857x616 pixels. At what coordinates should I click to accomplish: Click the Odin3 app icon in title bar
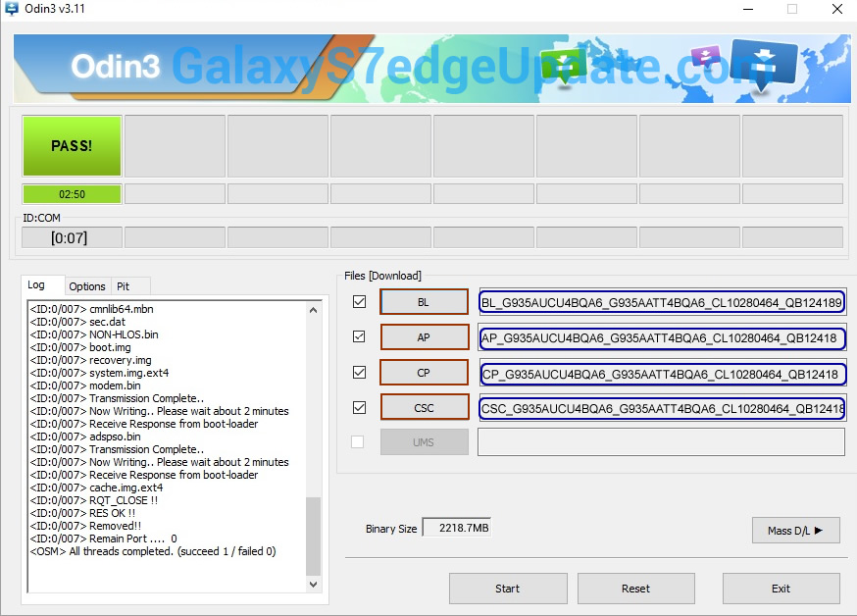click(x=12, y=9)
